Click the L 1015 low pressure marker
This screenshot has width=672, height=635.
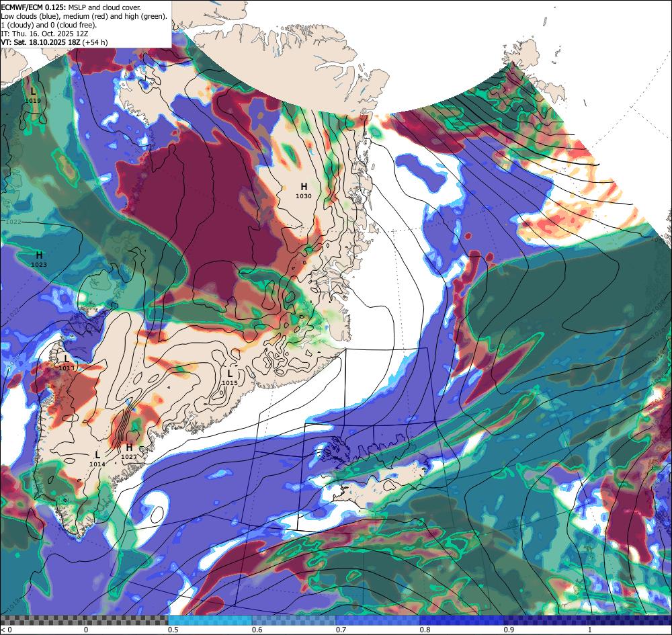coord(230,378)
